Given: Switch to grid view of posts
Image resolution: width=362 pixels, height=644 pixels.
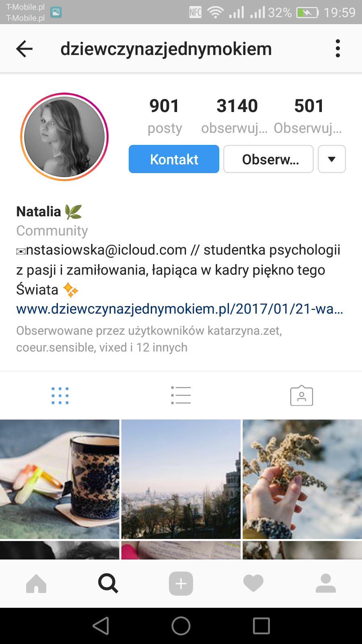Looking at the screenshot, I should coord(60,396).
